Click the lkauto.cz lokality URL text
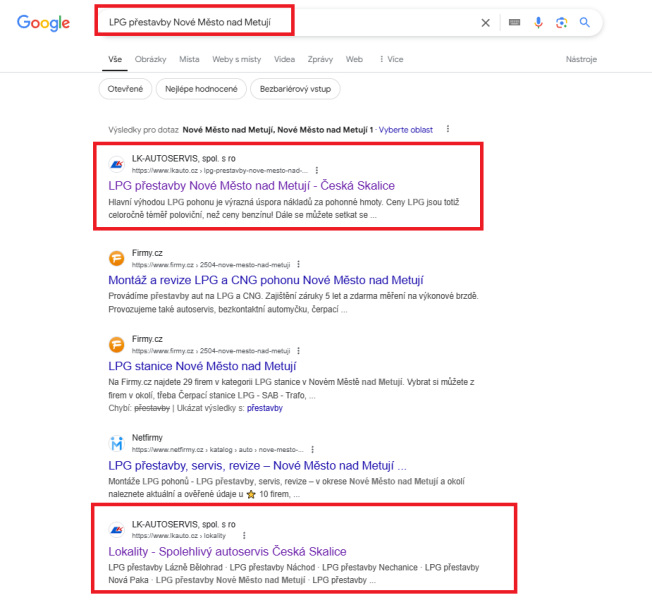 point(179,536)
